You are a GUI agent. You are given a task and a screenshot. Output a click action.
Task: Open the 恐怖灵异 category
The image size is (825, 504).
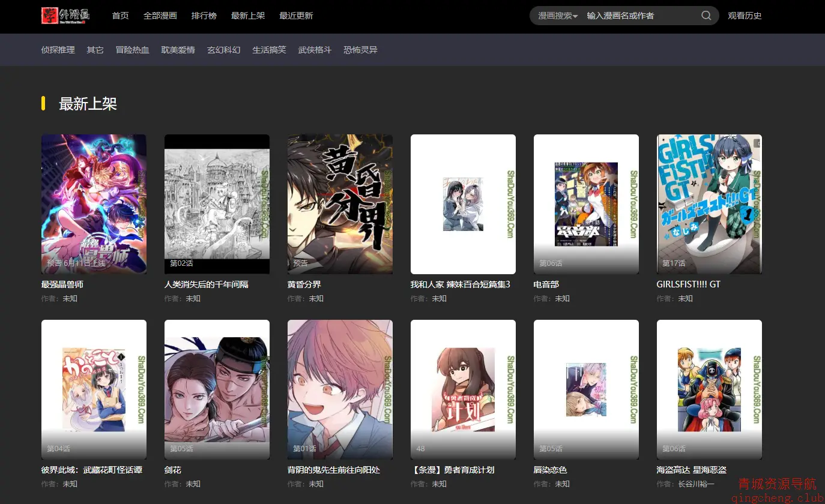coord(360,50)
